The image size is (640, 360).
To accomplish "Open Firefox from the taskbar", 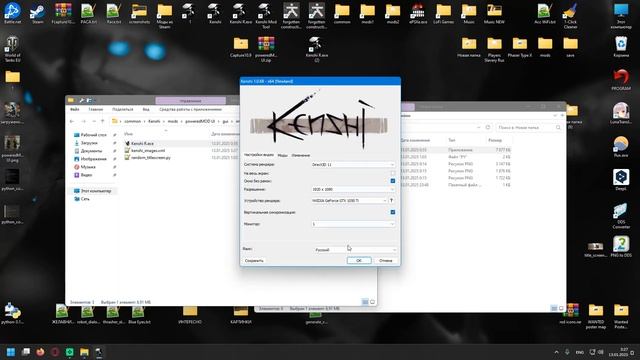I will point(40,351).
